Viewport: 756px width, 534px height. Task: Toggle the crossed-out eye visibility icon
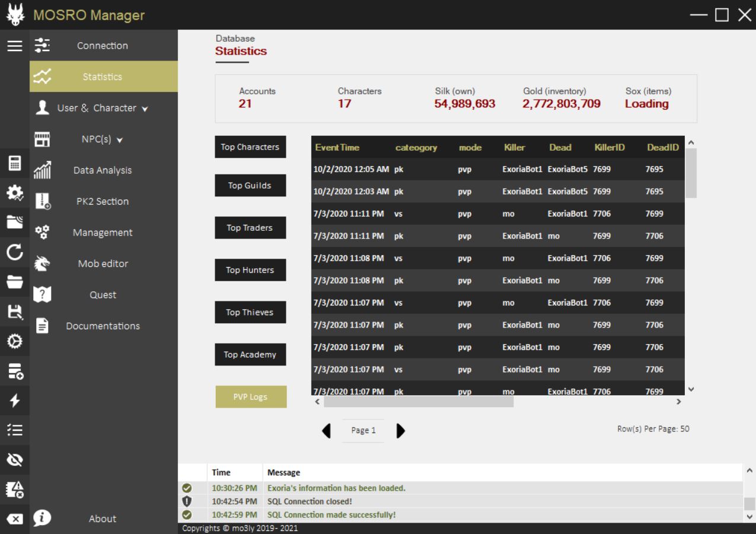coord(14,460)
